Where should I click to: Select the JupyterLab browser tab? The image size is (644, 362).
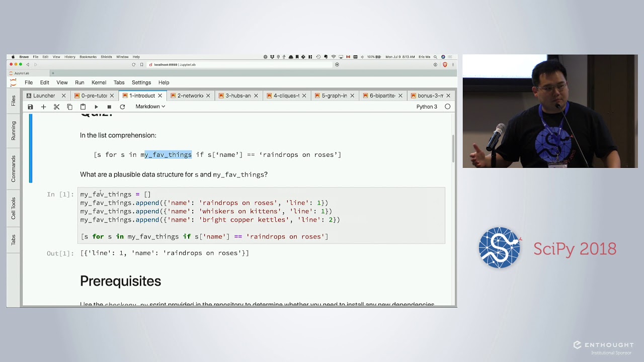(28, 73)
